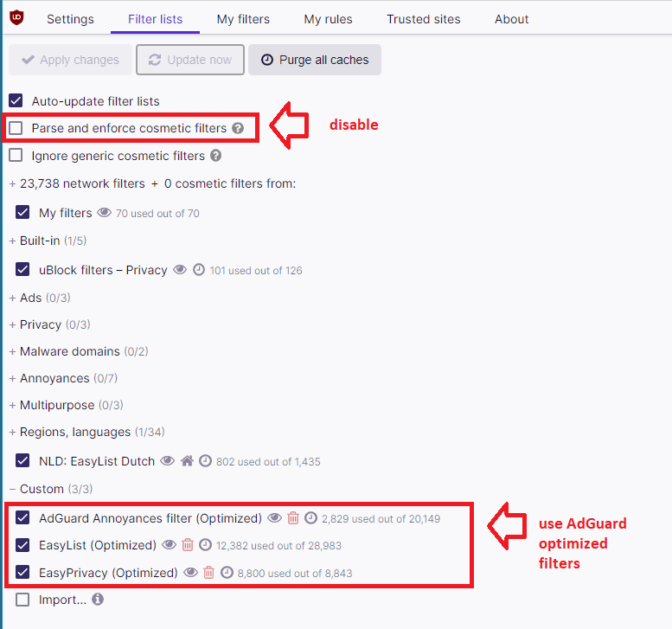Switch to the My filters tab
Screen dimensions: 672x629
[x=243, y=19]
